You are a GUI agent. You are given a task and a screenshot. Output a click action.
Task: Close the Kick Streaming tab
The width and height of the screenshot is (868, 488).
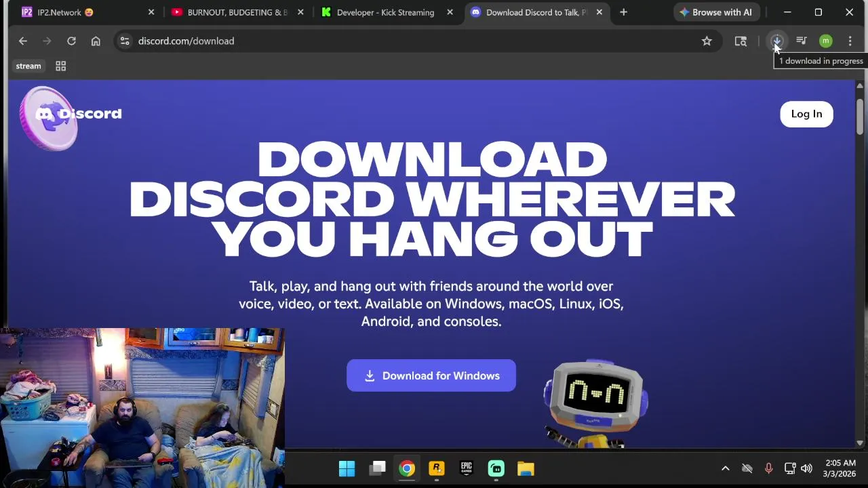[450, 12]
